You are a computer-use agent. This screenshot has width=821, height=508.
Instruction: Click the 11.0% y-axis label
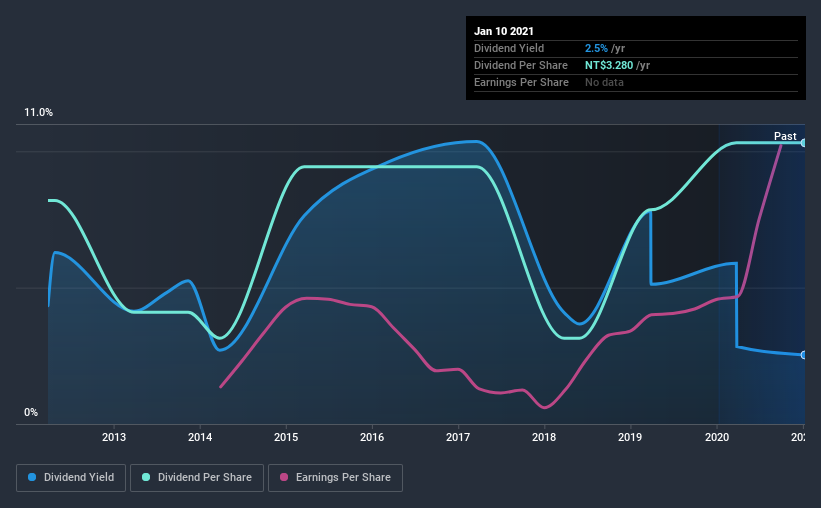pos(38,113)
